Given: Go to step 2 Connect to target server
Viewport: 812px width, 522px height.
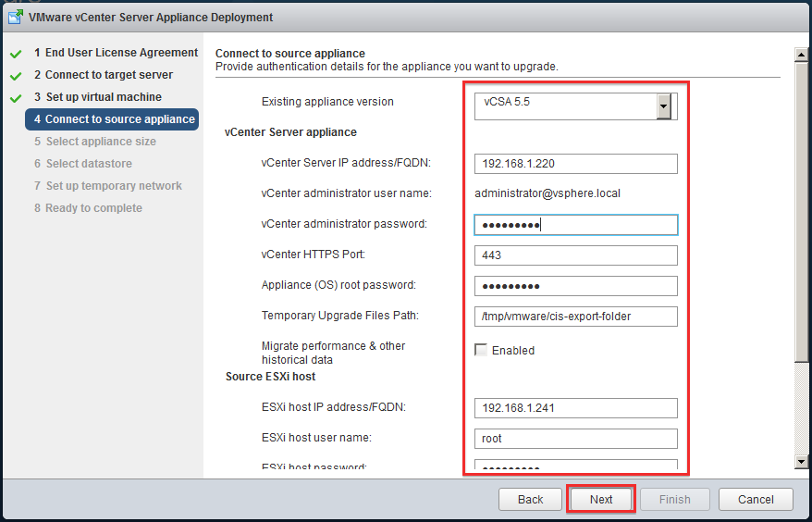Looking at the screenshot, I should (104, 75).
